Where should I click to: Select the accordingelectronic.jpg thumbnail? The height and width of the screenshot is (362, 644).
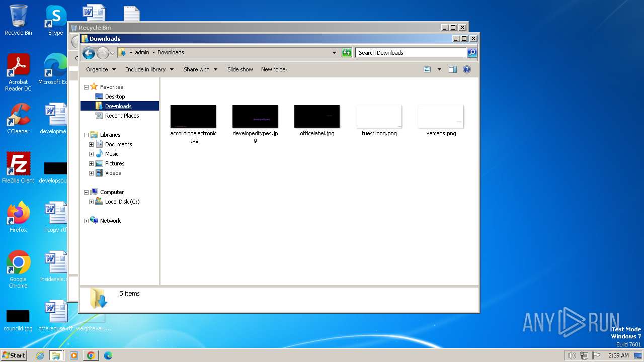point(193,117)
